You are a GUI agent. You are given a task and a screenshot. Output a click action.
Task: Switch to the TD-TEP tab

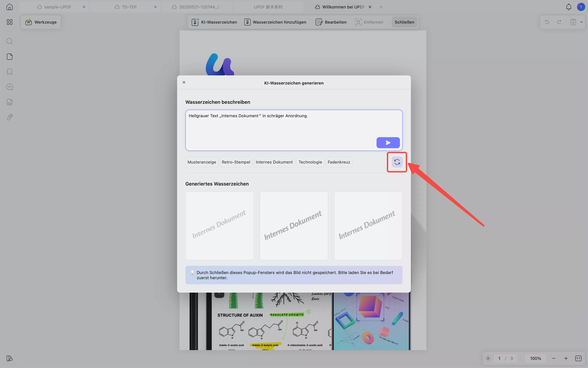tap(129, 7)
